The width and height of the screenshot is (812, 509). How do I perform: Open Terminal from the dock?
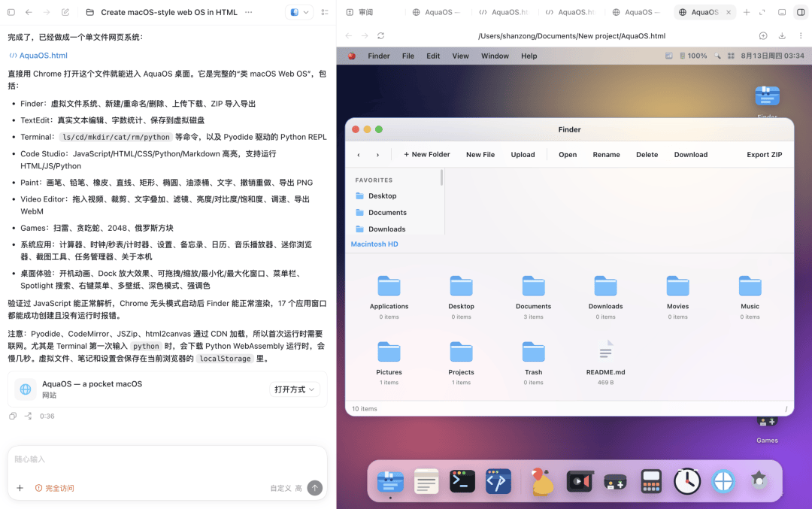click(462, 481)
